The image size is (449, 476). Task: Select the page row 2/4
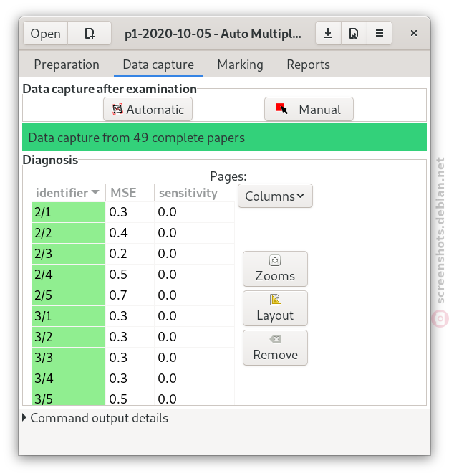coord(133,275)
